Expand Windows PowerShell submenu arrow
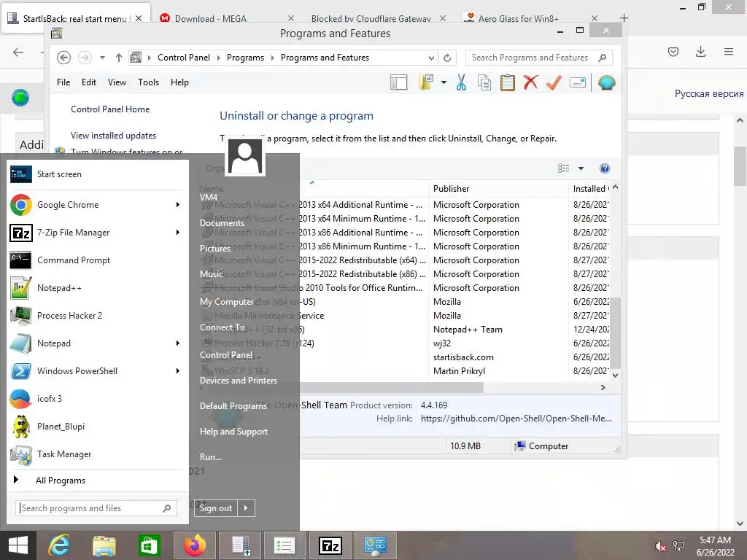This screenshot has height=560, width=747. (x=178, y=371)
